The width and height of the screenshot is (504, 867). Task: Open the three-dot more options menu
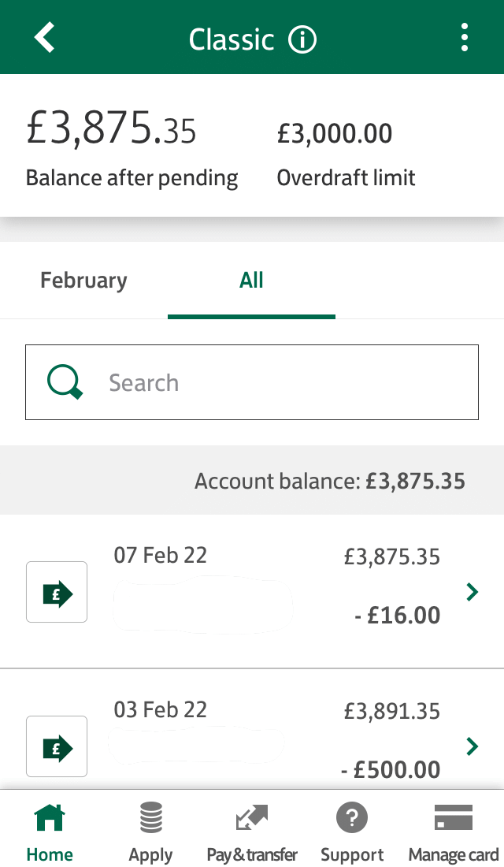point(465,37)
